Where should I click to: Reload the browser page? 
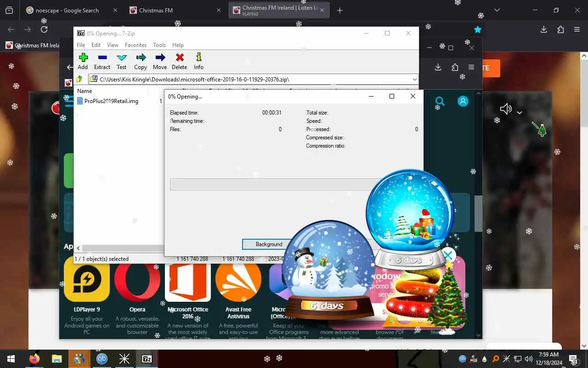[44, 29]
